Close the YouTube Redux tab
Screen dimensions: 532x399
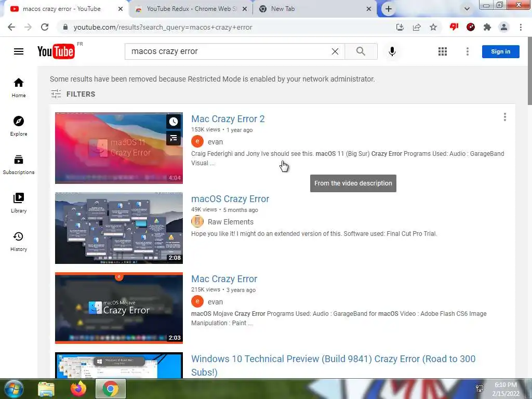pos(245,9)
